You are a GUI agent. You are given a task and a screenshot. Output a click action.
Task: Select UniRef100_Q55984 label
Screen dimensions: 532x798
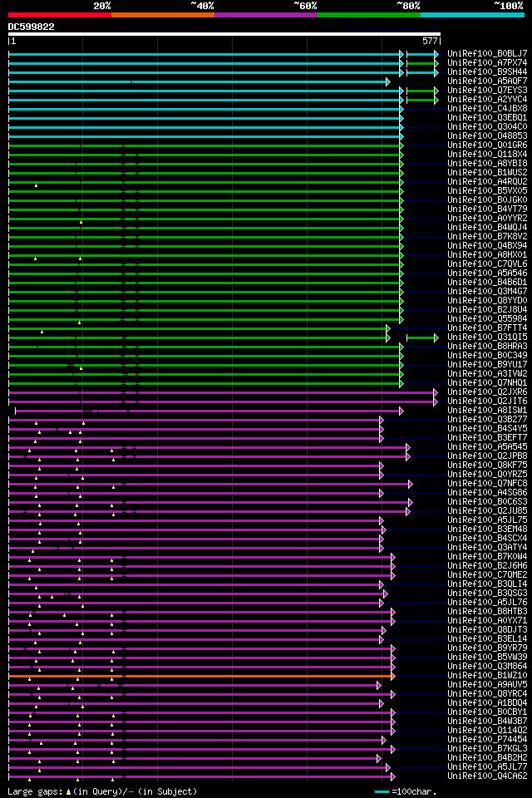click(487, 318)
